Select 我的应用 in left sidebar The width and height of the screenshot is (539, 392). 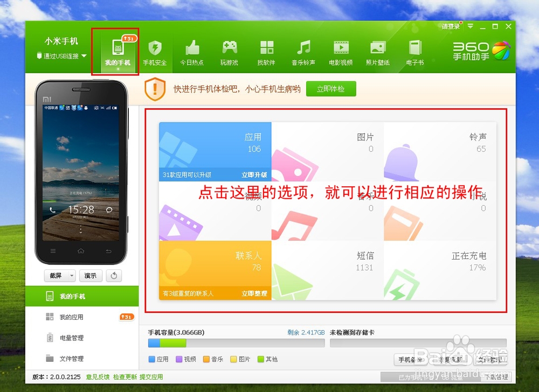(82, 317)
